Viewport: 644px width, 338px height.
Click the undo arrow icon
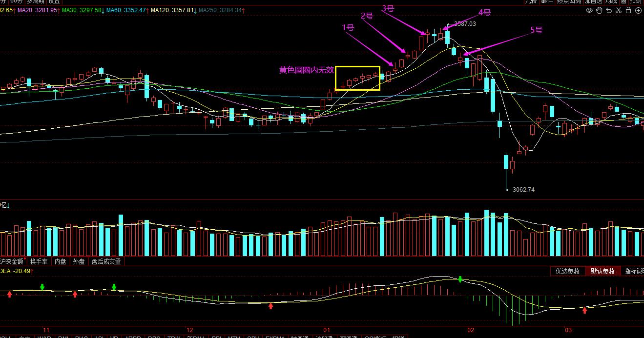[x=609, y=10]
